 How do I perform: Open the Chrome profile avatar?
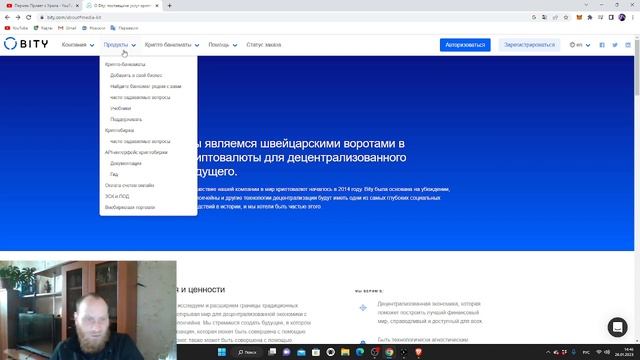(x=622, y=18)
